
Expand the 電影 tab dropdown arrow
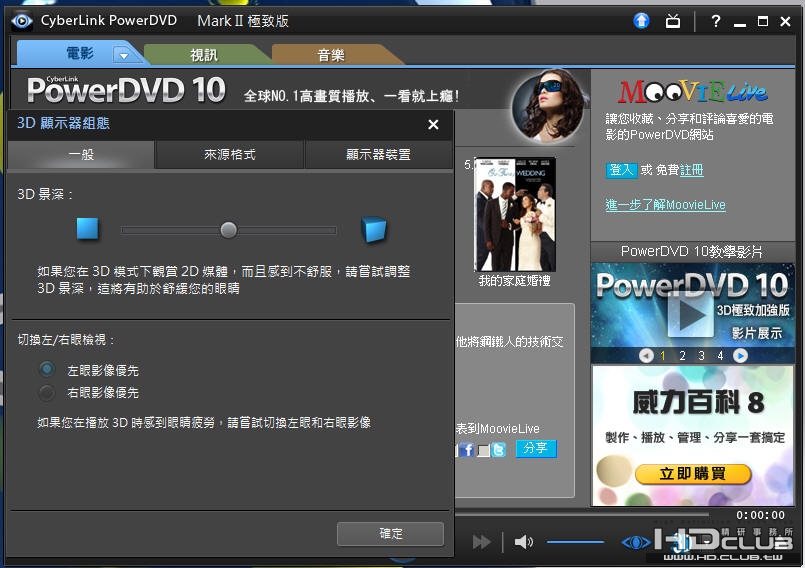coord(124,55)
